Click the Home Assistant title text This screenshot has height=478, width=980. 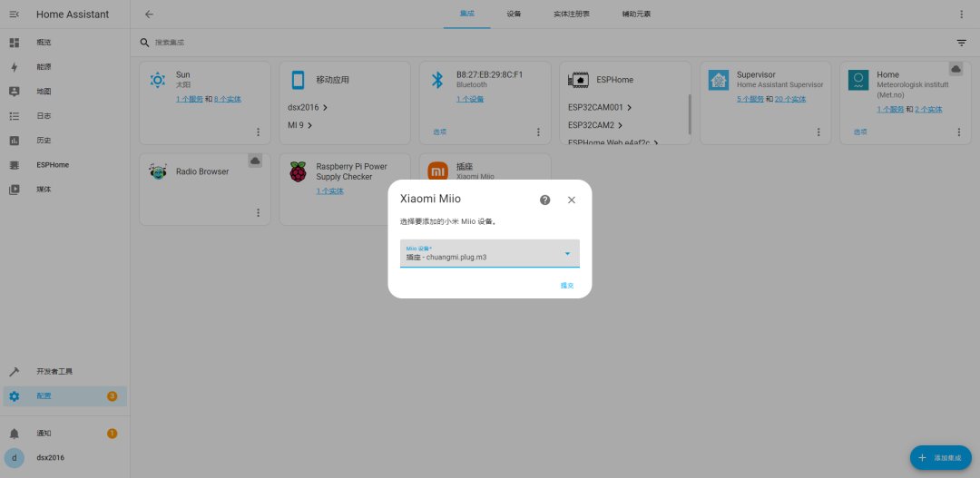pyautogui.click(x=73, y=15)
